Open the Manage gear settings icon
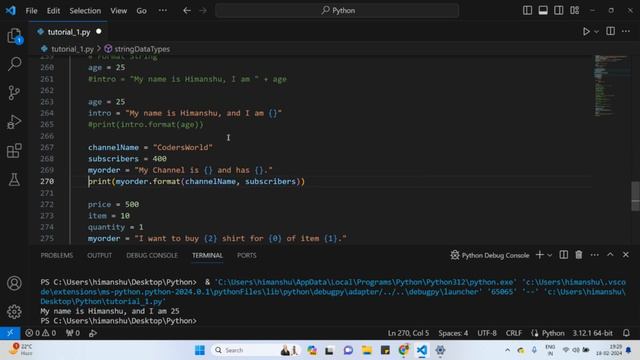Screen dimensions: 640x360 [14, 311]
